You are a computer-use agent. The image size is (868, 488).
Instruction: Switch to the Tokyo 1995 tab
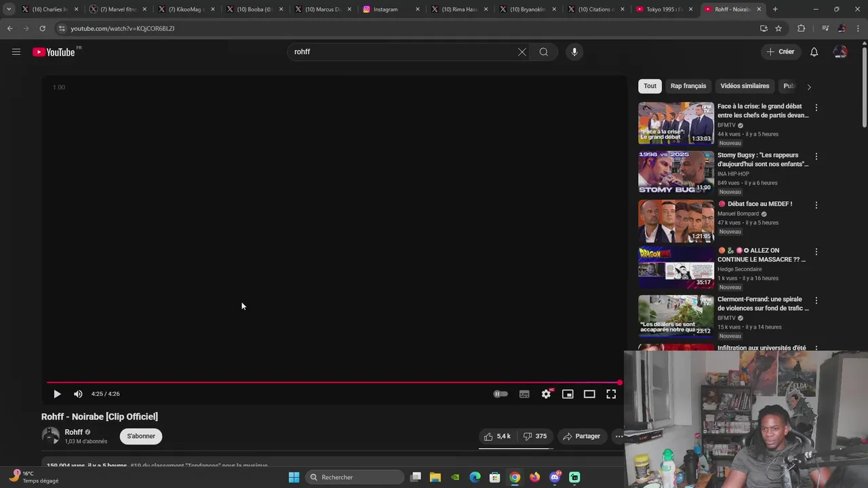665,9
